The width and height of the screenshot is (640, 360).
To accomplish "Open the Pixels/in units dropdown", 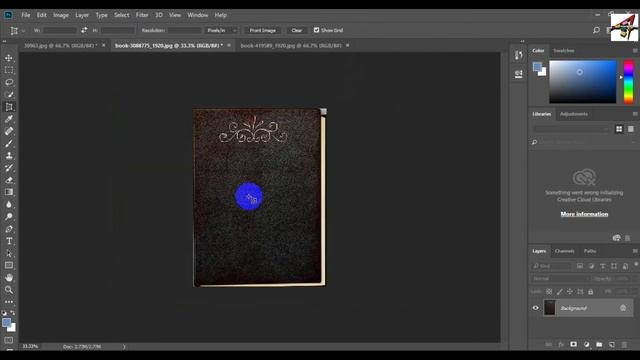I will [221, 30].
